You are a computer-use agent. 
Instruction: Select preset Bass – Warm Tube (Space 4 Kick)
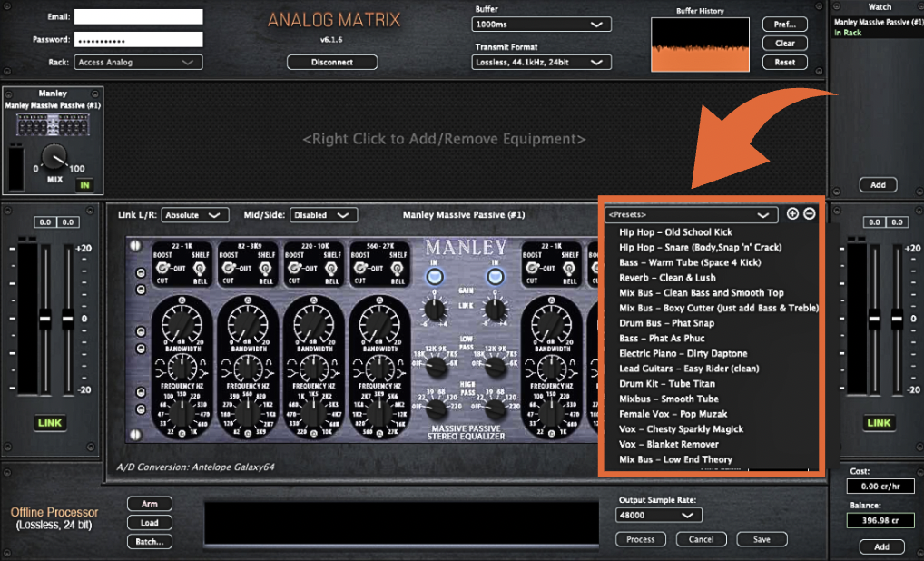(690, 262)
